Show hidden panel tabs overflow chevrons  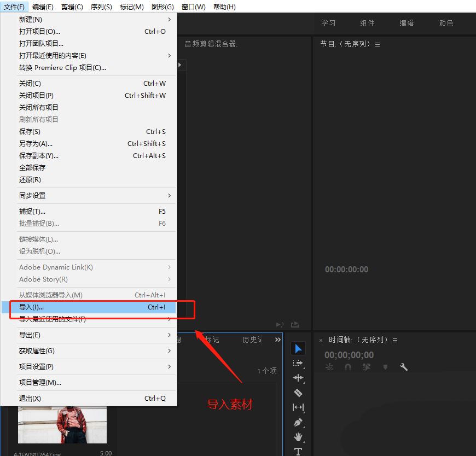pyautogui.click(x=278, y=340)
